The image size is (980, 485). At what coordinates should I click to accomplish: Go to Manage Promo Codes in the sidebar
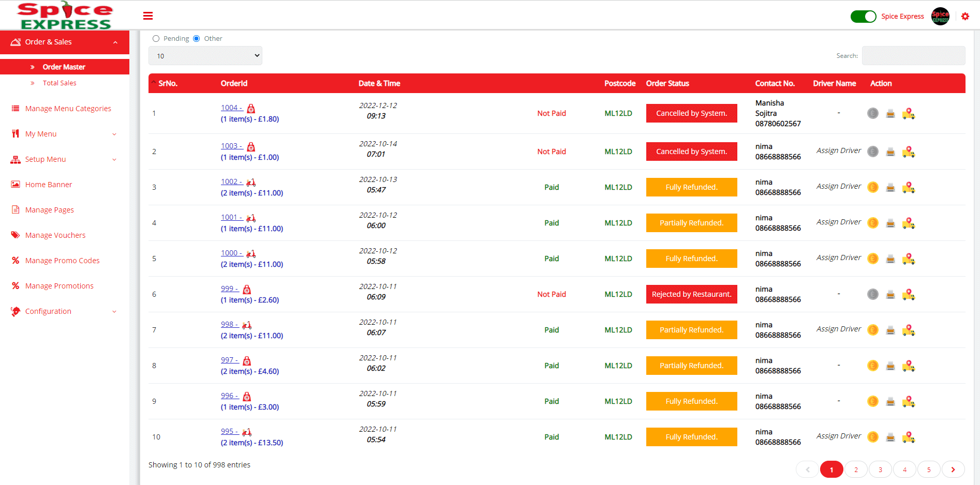[x=62, y=261]
